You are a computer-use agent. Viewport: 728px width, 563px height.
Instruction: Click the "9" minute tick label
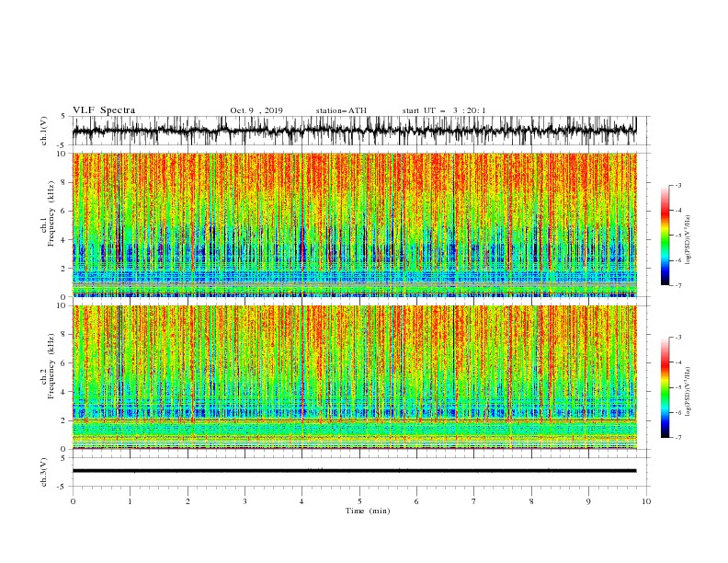(x=588, y=501)
